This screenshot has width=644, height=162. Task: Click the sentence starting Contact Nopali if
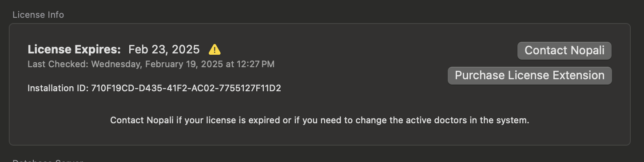click(319, 121)
